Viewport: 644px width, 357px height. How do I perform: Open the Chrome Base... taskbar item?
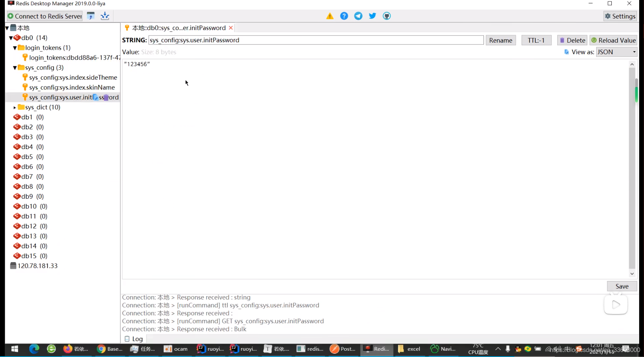tap(110, 349)
